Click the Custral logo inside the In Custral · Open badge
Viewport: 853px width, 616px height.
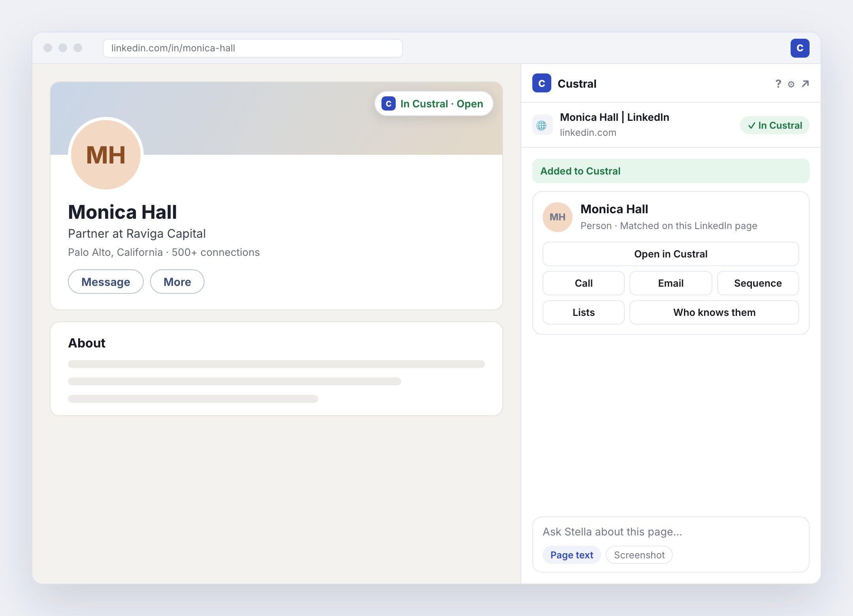(x=389, y=103)
